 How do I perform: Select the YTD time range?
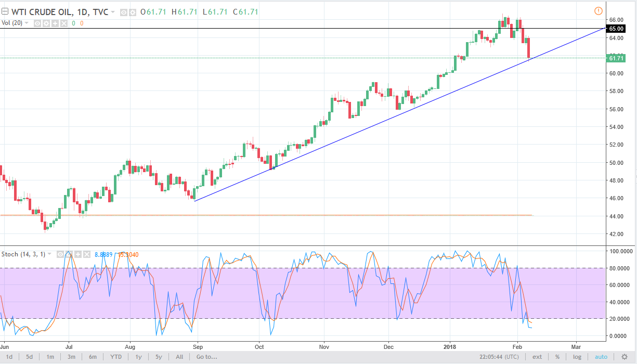tap(116, 357)
